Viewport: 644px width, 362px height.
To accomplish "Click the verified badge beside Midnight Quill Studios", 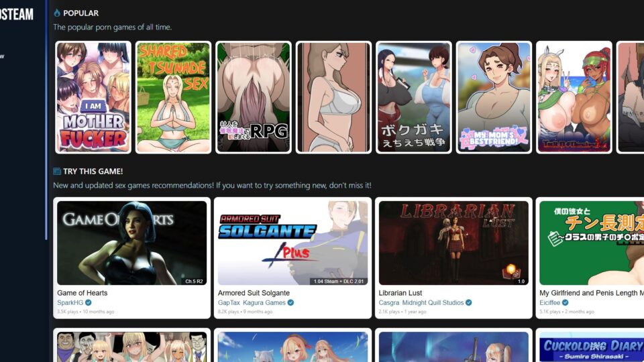I will click(x=469, y=302).
